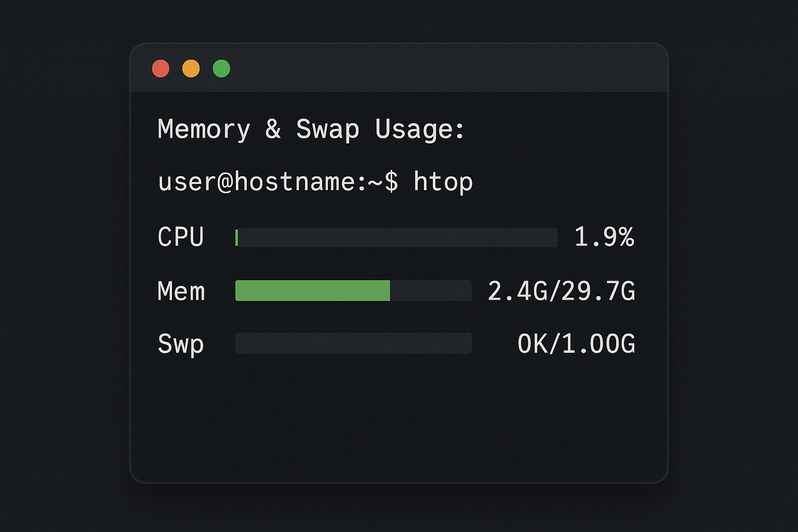Click the user@hostname shell prompt text
Image resolution: width=798 pixels, height=532 pixels.
coord(278,182)
